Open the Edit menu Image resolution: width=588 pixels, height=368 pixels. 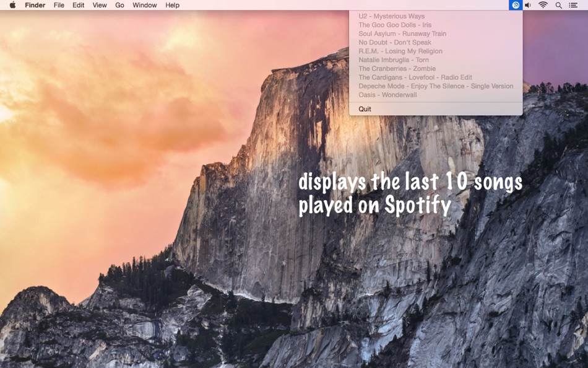pos(79,5)
